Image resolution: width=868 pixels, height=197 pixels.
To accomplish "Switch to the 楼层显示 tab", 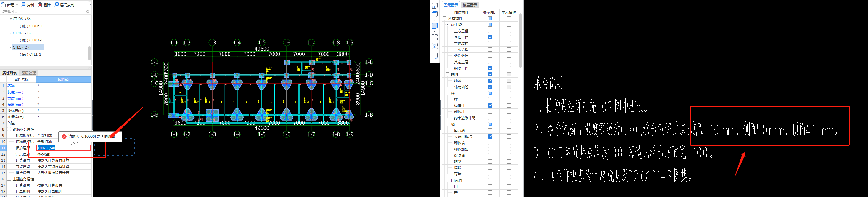I will tap(470, 5).
